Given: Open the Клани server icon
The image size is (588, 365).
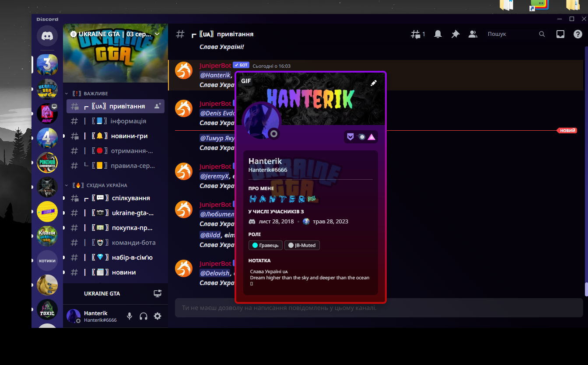Looking at the screenshot, I should click(x=47, y=236).
